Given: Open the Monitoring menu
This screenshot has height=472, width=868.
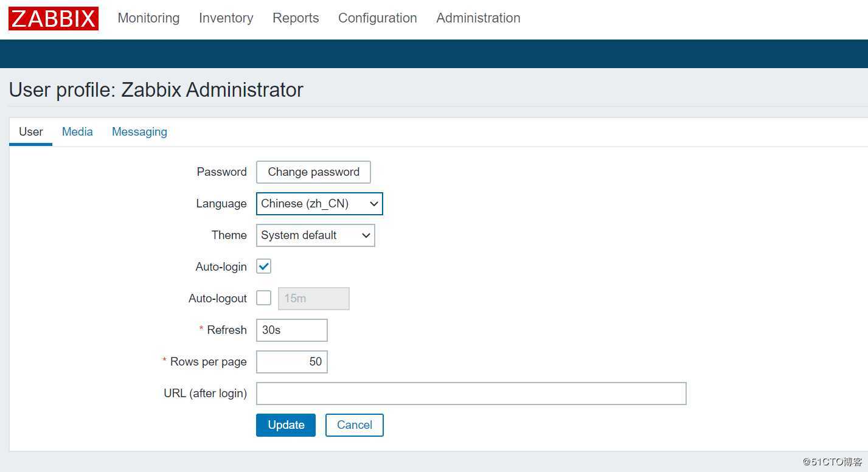Looking at the screenshot, I should tap(148, 18).
